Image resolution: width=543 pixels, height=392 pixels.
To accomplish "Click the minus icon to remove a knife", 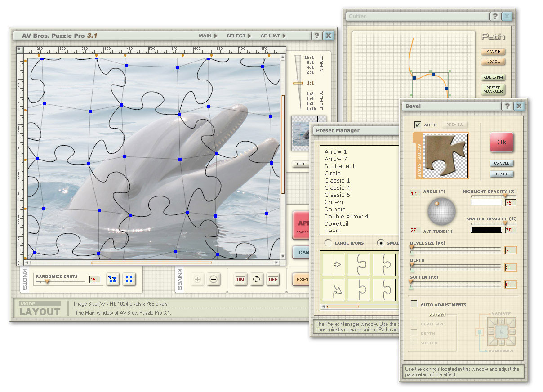I will [x=214, y=279].
